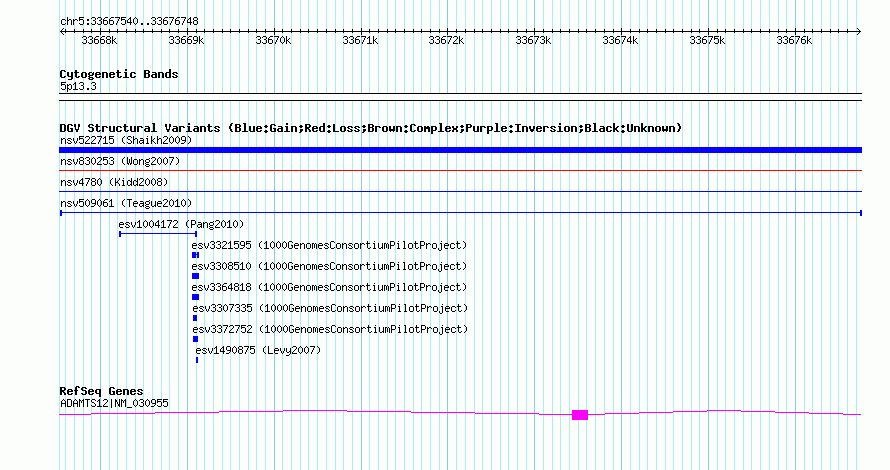Open nsv522715 (Shaikh2009) variant label
This screenshot has width=890, height=470.
[126, 140]
